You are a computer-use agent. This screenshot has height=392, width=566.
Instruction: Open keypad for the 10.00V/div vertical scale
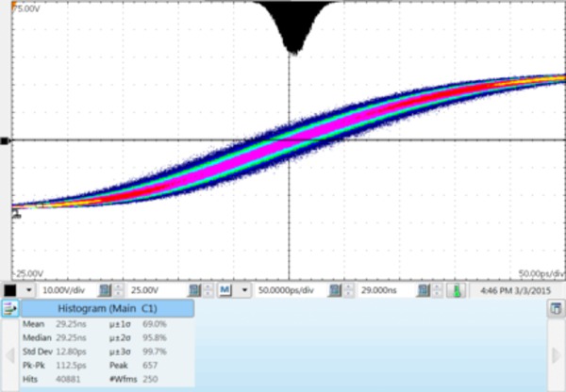tap(106, 289)
